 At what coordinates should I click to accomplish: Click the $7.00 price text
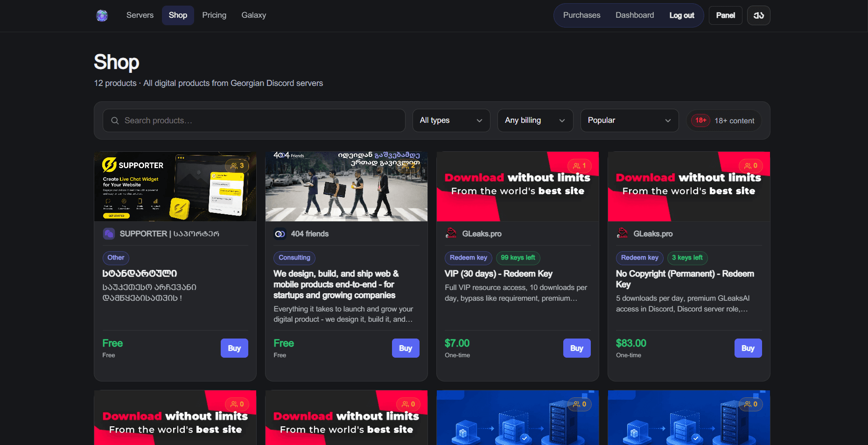click(457, 343)
